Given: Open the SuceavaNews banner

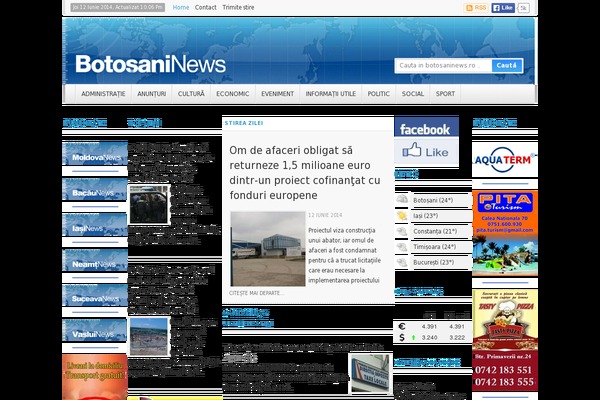Looking at the screenshot, I should tap(95, 296).
